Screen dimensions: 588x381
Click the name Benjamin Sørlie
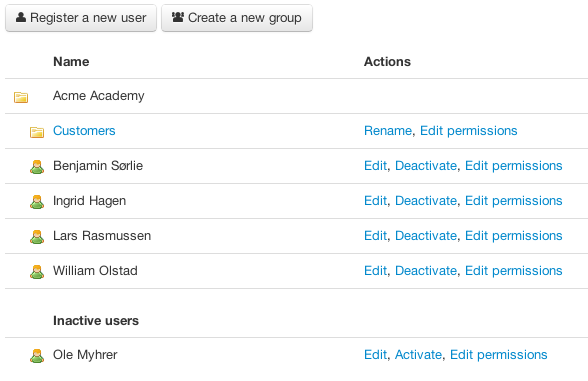[98, 165]
